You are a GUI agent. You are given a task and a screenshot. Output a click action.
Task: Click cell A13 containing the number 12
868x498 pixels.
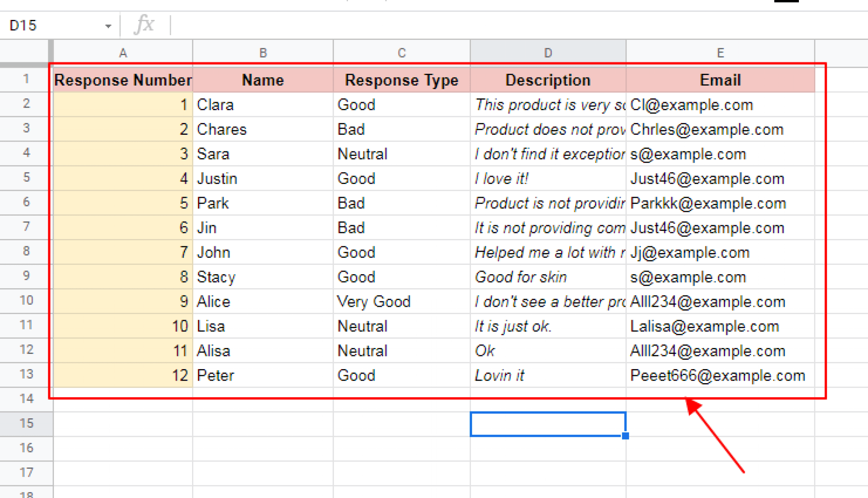[x=122, y=375]
